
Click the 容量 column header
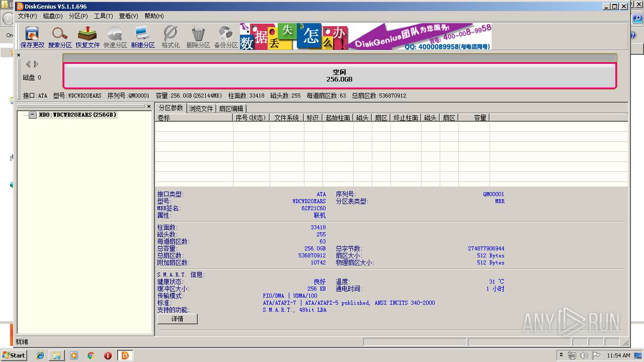click(474, 118)
